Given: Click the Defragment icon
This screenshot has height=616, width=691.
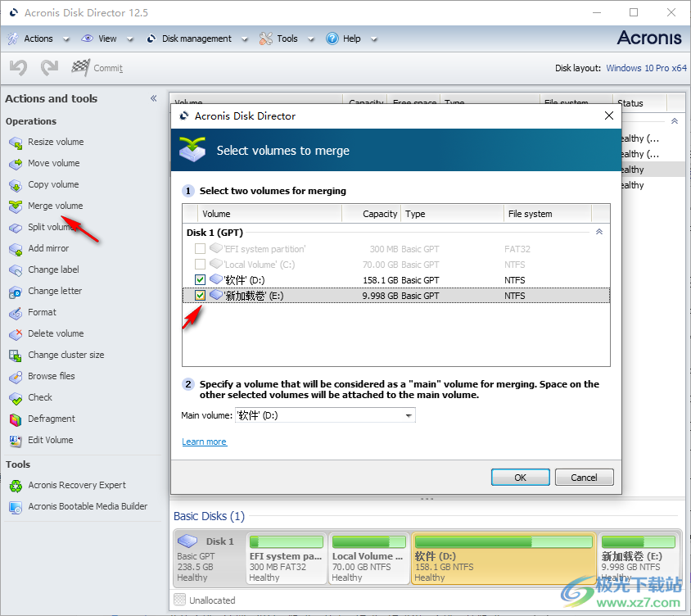Looking at the screenshot, I should tap(16, 419).
